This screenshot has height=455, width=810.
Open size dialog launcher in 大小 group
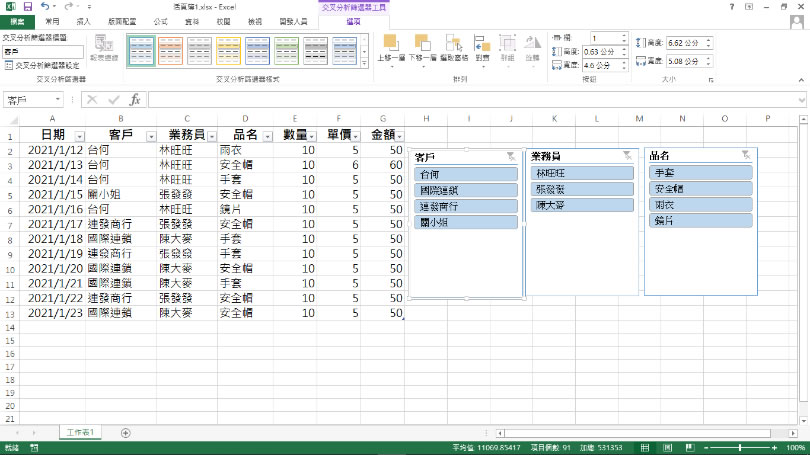(711, 80)
